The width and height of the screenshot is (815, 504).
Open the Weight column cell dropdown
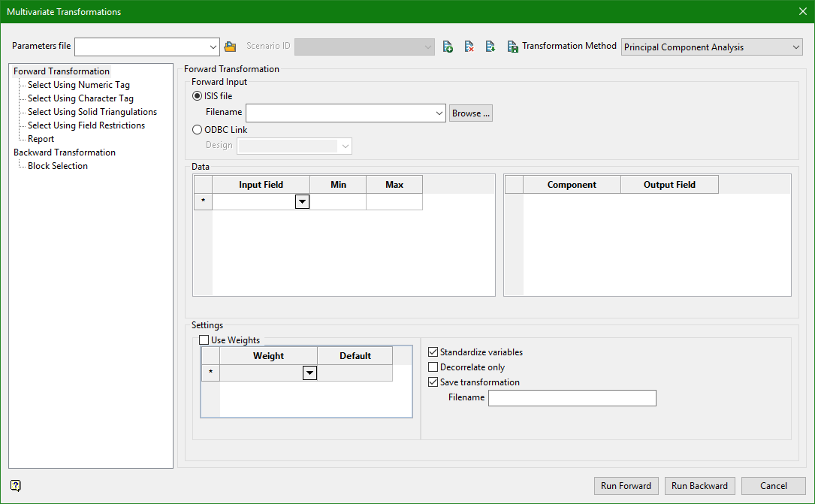(x=309, y=373)
